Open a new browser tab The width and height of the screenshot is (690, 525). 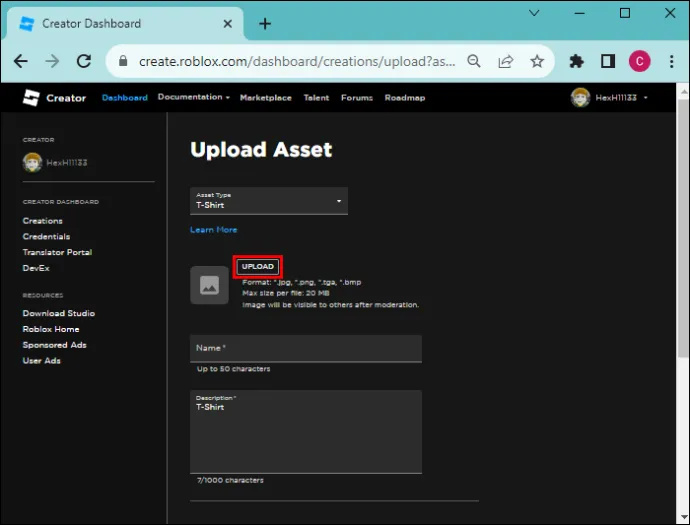265,24
